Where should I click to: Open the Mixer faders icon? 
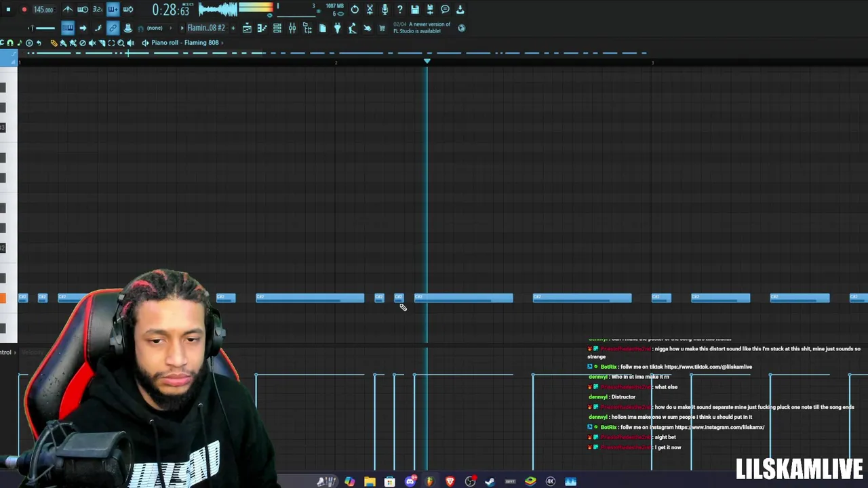click(x=292, y=28)
